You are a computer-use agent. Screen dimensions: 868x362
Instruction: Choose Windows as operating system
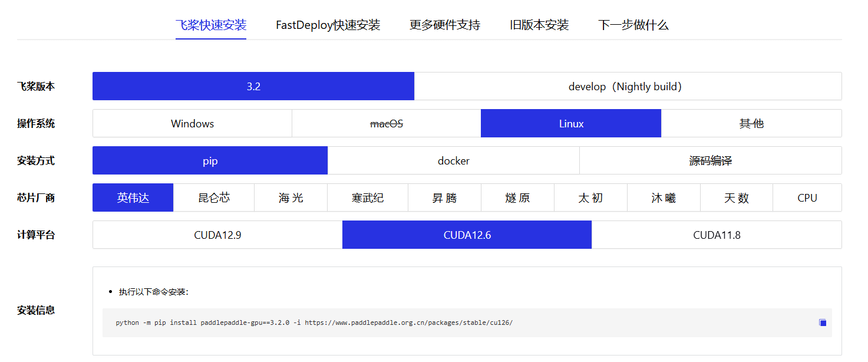192,123
